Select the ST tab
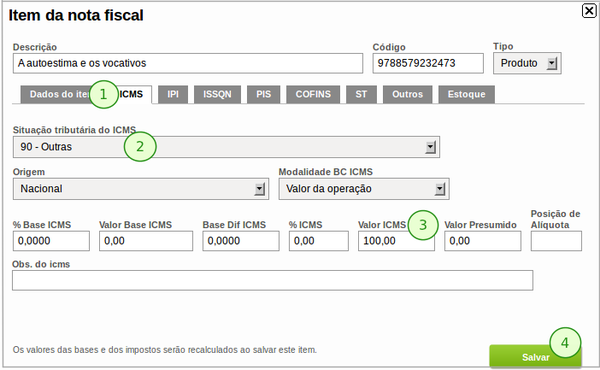Viewport: 600px width, 370px height. (x=361, y=95)
